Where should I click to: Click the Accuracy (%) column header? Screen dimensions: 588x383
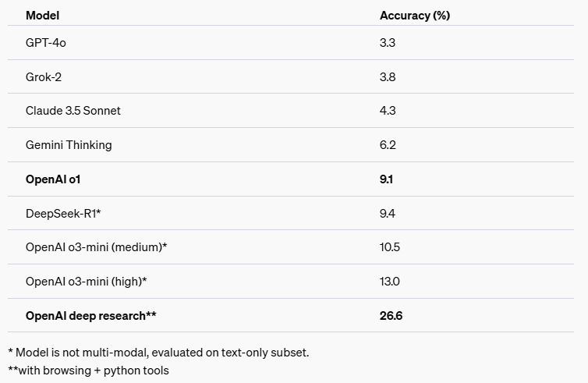tap(415, 16)
